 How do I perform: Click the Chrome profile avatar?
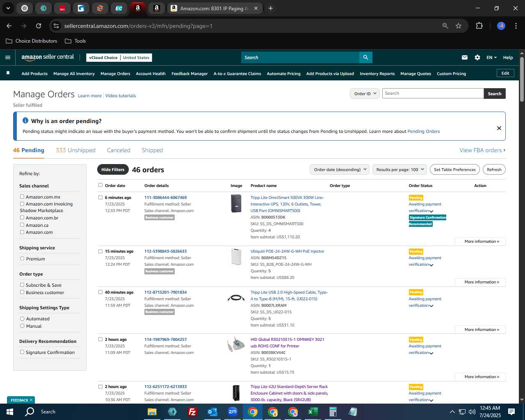point(501,26)
